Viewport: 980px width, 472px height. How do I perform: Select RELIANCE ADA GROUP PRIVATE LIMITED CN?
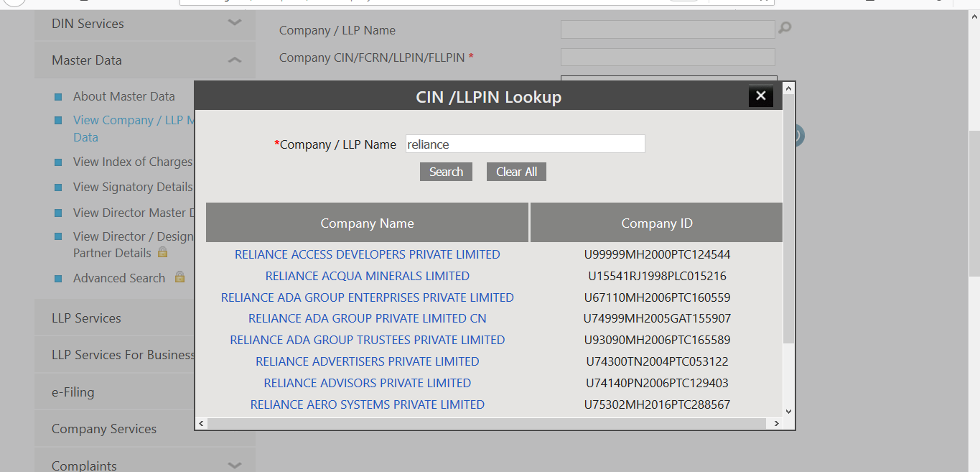(368, 318)
